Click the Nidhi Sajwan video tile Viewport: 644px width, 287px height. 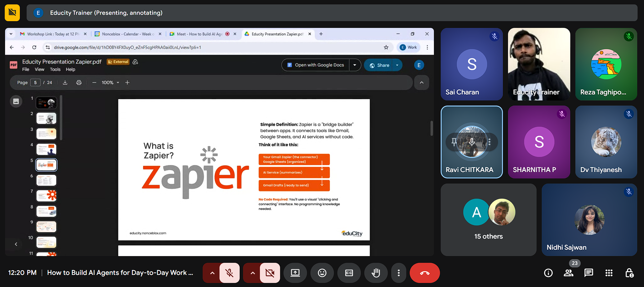click(x=589, y=220)
